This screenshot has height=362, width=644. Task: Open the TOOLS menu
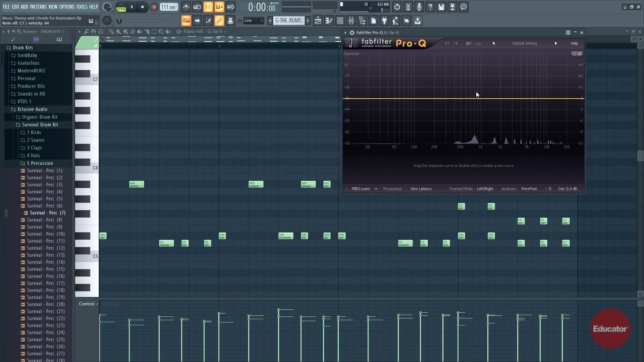pos(82,7)
